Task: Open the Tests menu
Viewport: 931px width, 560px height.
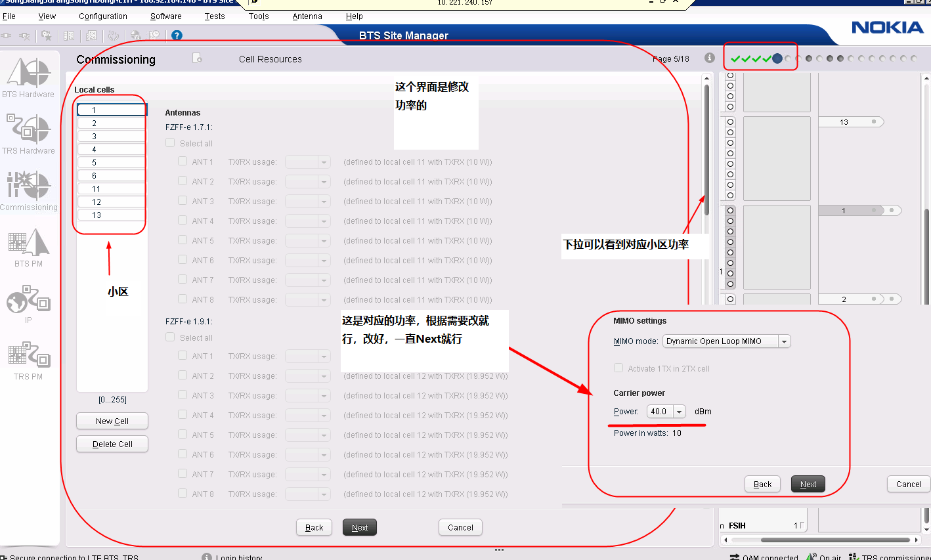Action: pos(215,16)
